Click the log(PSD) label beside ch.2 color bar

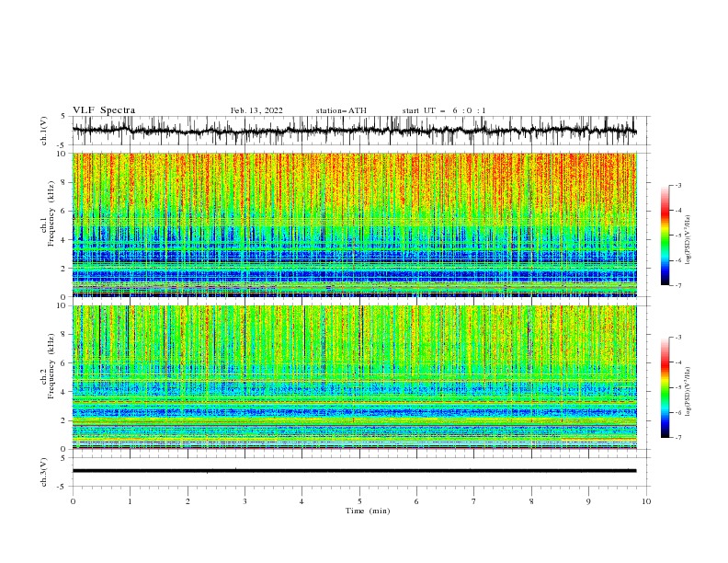coord(688,392)
